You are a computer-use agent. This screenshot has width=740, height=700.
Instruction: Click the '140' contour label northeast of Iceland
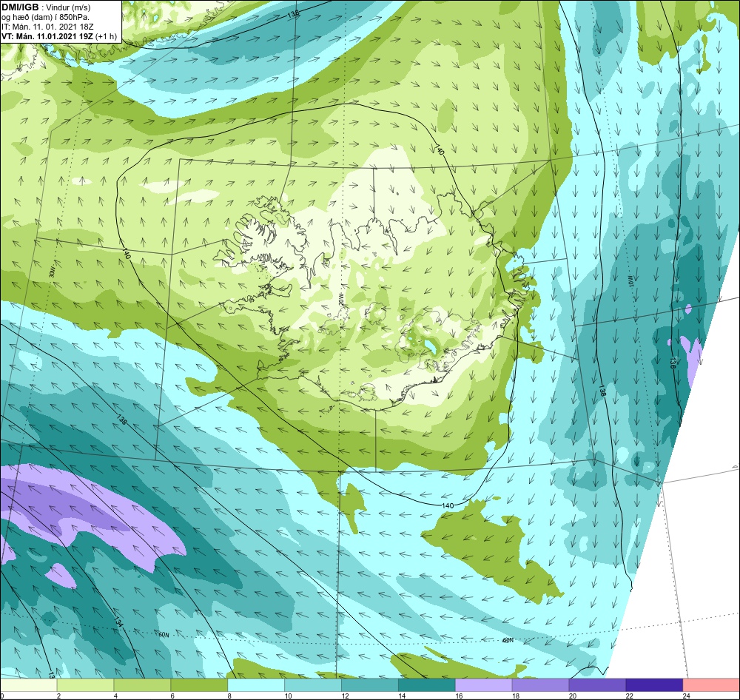coord(440,150)
